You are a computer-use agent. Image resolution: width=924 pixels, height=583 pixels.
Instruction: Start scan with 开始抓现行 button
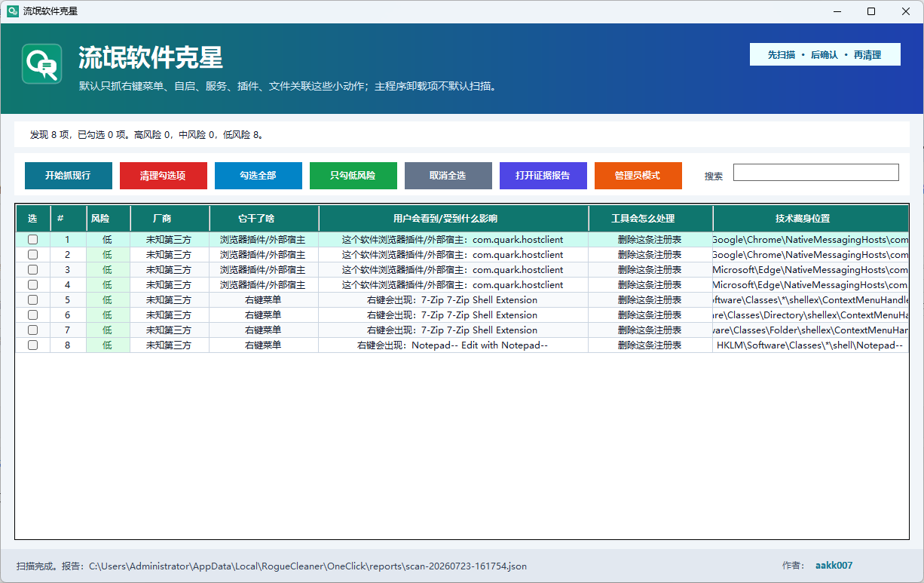(x=68, y=176)
